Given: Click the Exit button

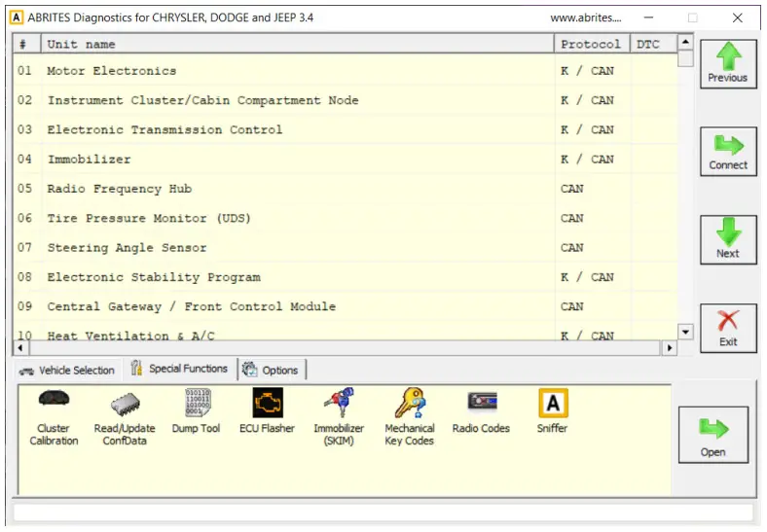Looking at the screenshot, I should coord(728,328).
